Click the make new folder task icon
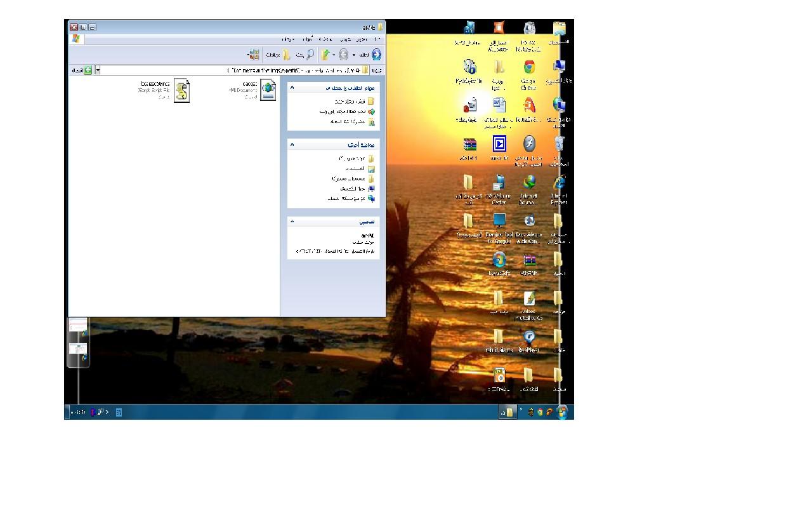Screen dimensions: 812x508 (371, 101)
